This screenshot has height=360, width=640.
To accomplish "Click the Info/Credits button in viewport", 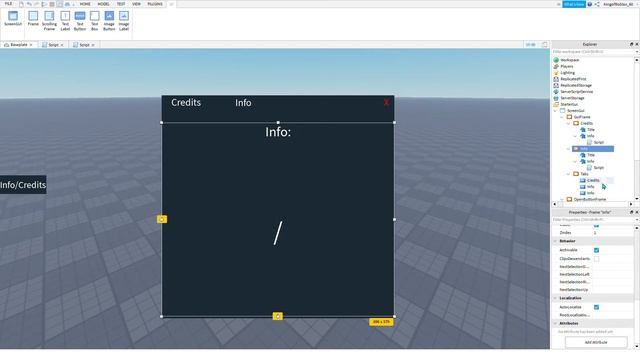I will pos(23,185).
